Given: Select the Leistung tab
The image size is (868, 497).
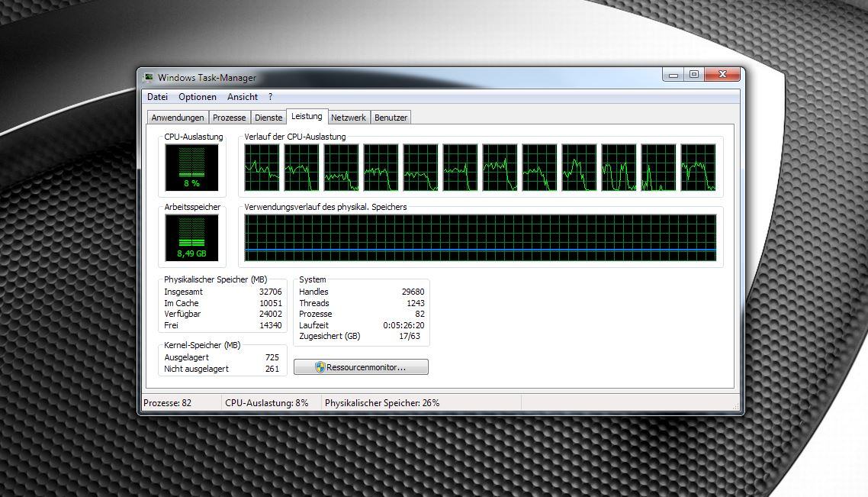Looking at the screenshot, I should [307, 116].
